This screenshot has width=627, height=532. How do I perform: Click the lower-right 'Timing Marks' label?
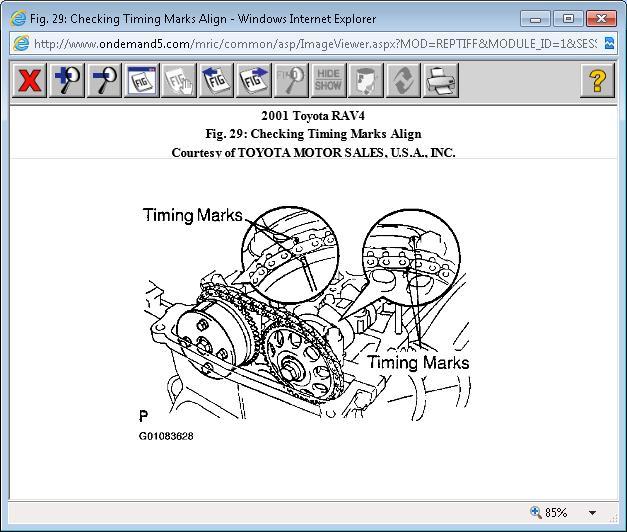[418, 362]
